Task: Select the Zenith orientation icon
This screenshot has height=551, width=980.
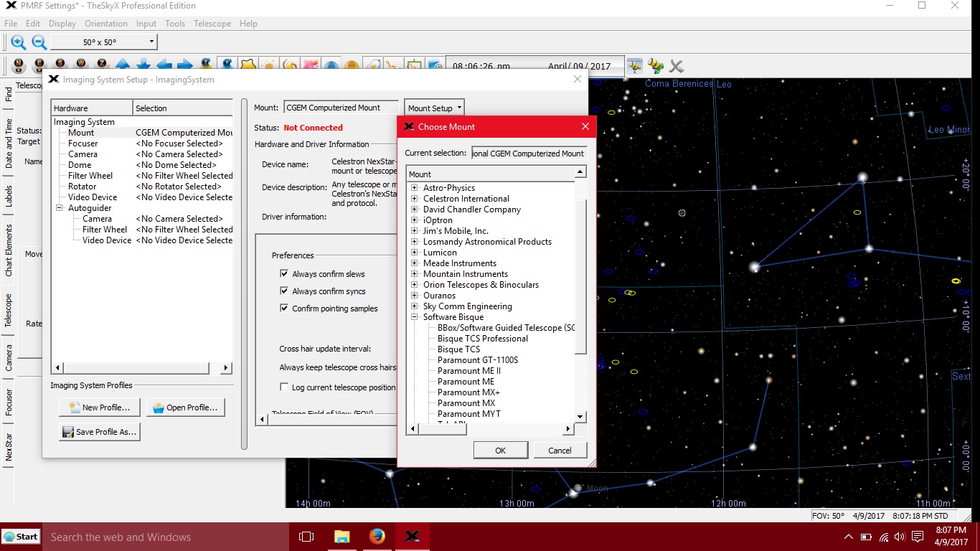Action: 101,63
